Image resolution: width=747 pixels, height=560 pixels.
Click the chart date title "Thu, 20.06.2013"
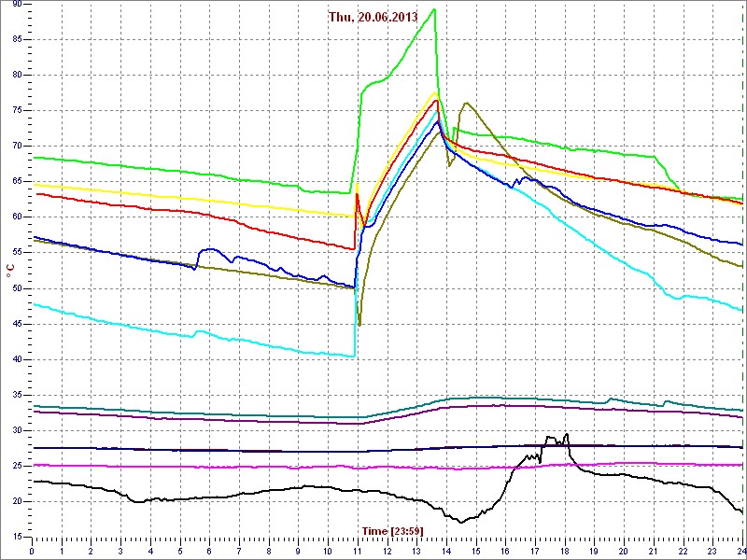tap(373, 17)
